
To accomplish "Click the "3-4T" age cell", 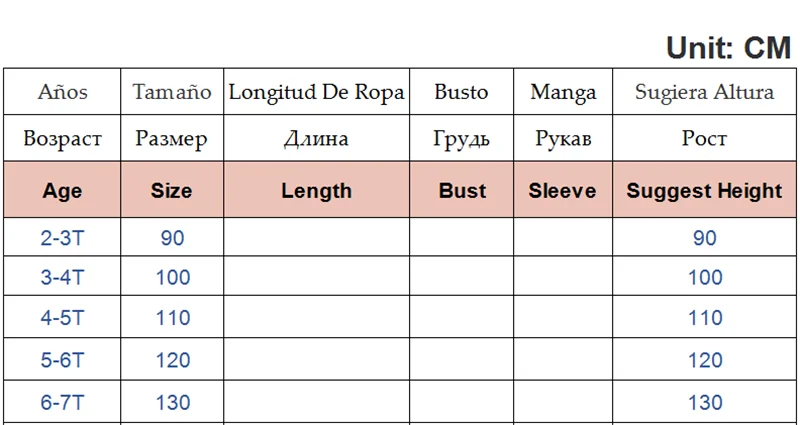I will [62, 277].
